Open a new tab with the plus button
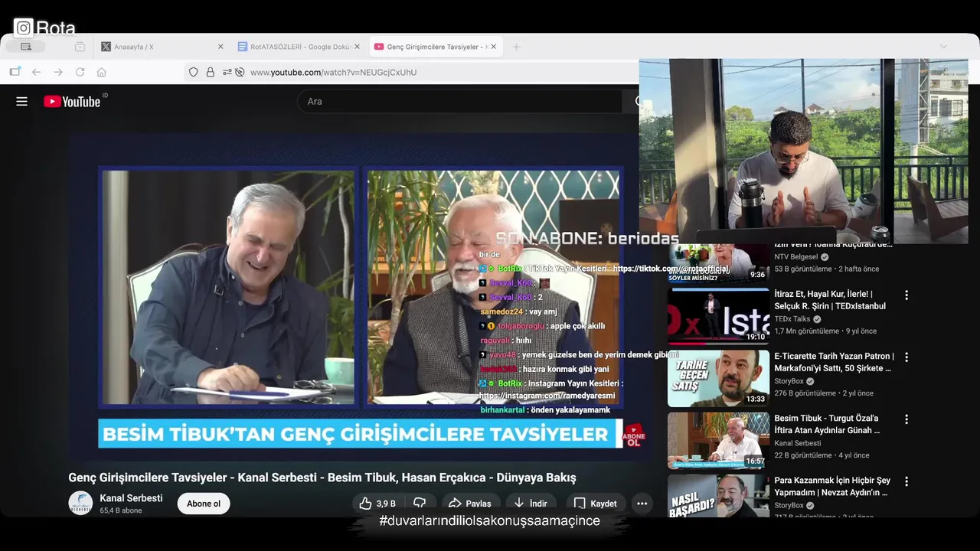Viewport: 980px width, 551px height. click(516, 47)
